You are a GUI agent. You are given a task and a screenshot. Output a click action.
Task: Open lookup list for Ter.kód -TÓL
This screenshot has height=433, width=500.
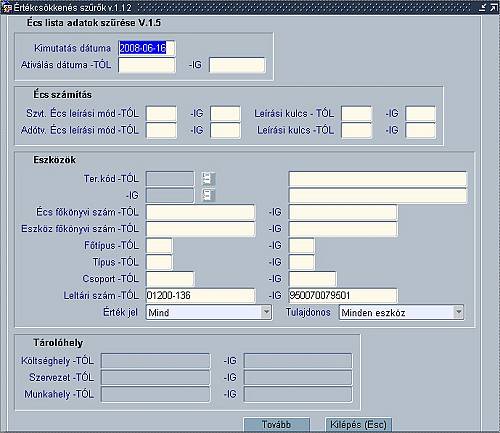pos(208,179)
